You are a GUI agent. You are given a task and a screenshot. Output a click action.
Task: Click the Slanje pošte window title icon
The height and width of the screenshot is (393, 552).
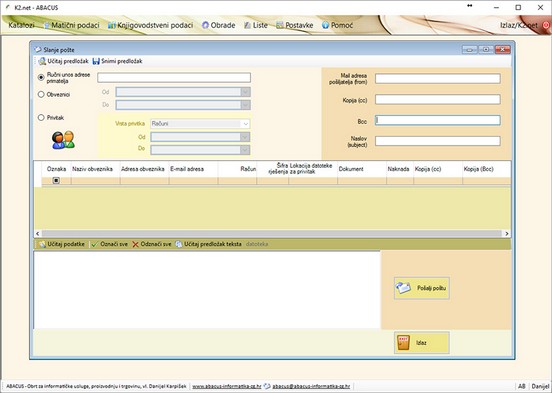point(38,50)
